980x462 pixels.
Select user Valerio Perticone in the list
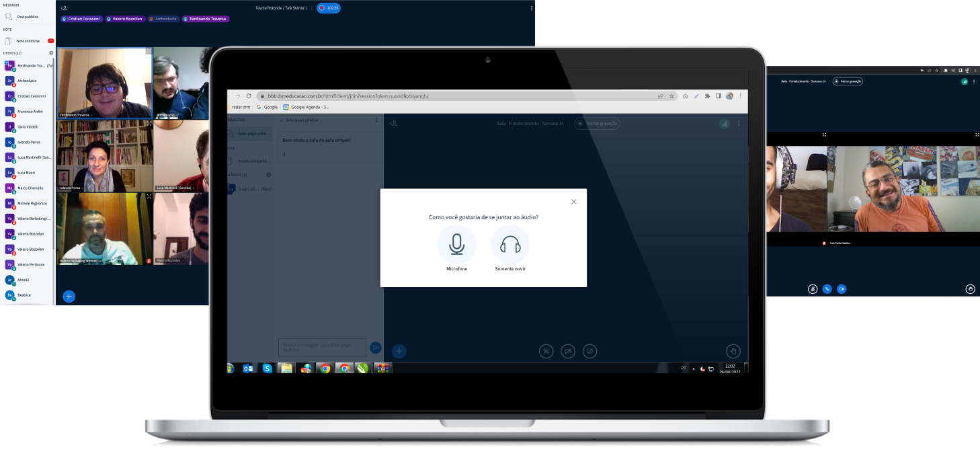[28, 264]
